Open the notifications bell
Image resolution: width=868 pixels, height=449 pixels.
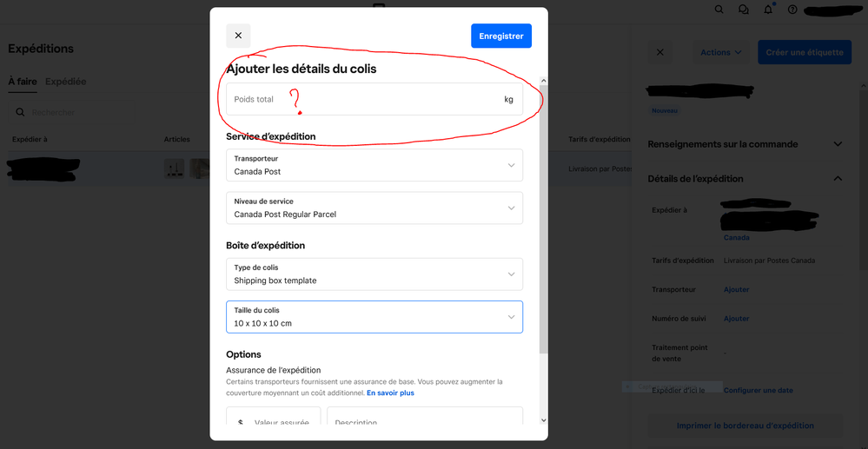768,10
